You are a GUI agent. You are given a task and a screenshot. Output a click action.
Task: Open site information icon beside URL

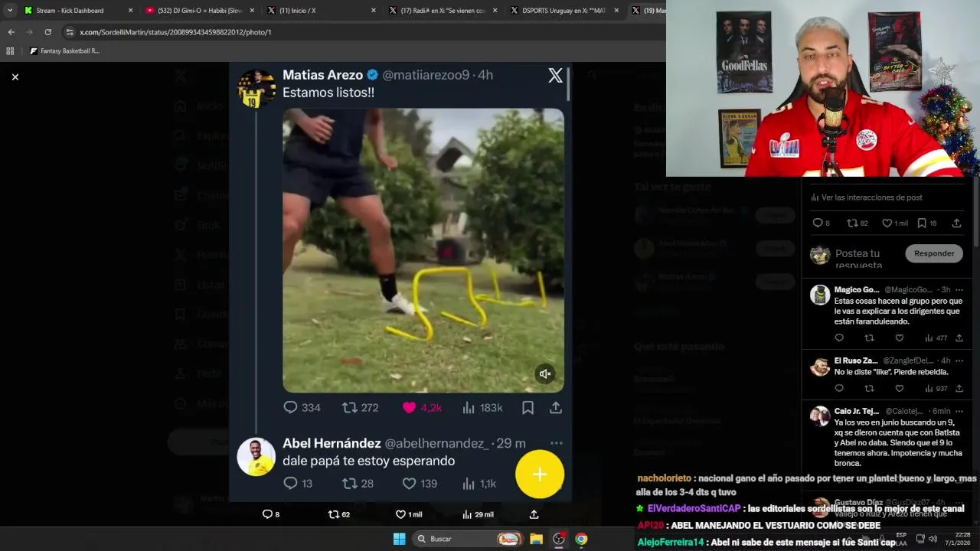[70, 32]
